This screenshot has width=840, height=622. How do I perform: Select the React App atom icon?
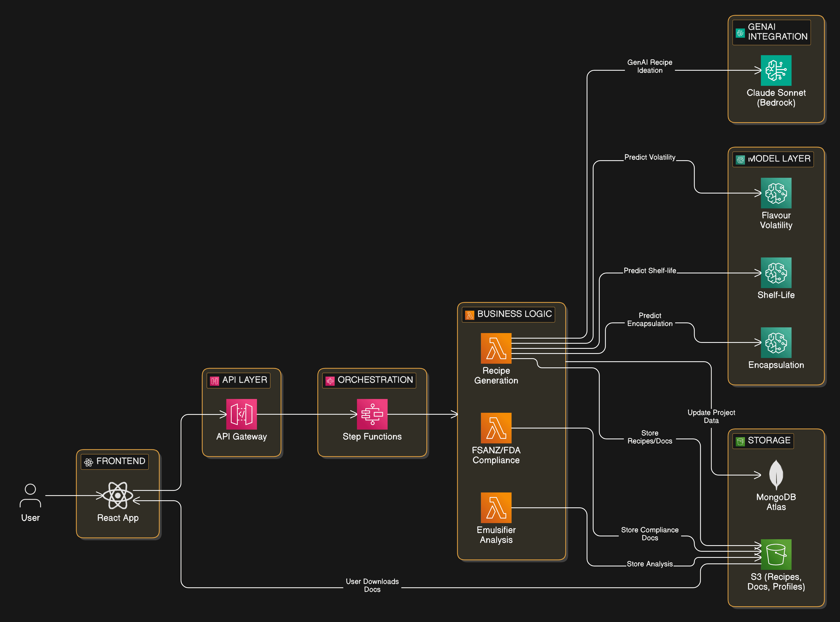coord(118,495)
